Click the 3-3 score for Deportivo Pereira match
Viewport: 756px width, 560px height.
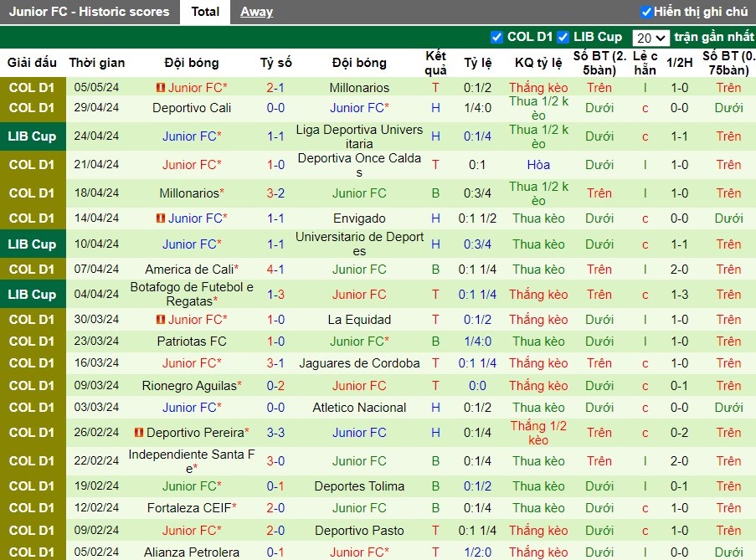(275, 433)
